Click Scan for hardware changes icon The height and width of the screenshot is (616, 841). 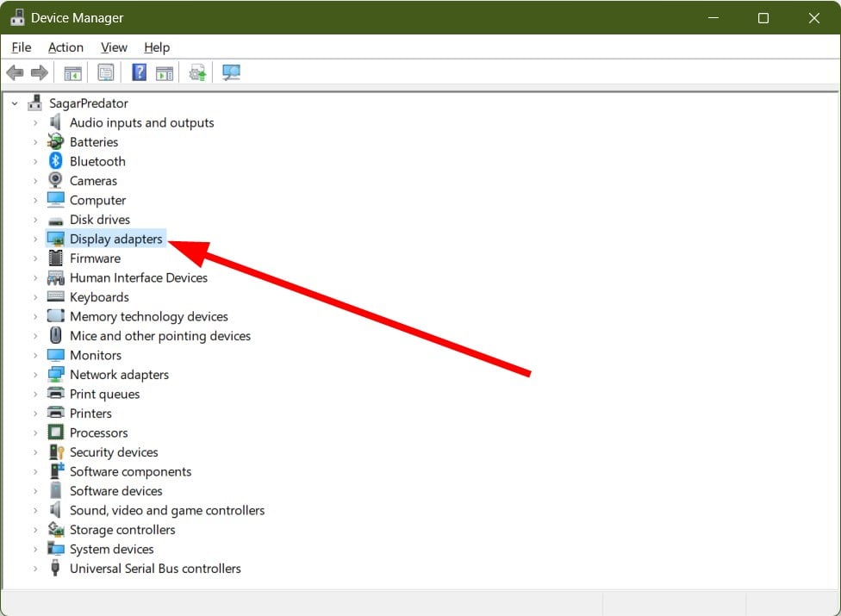pos(231,72)
